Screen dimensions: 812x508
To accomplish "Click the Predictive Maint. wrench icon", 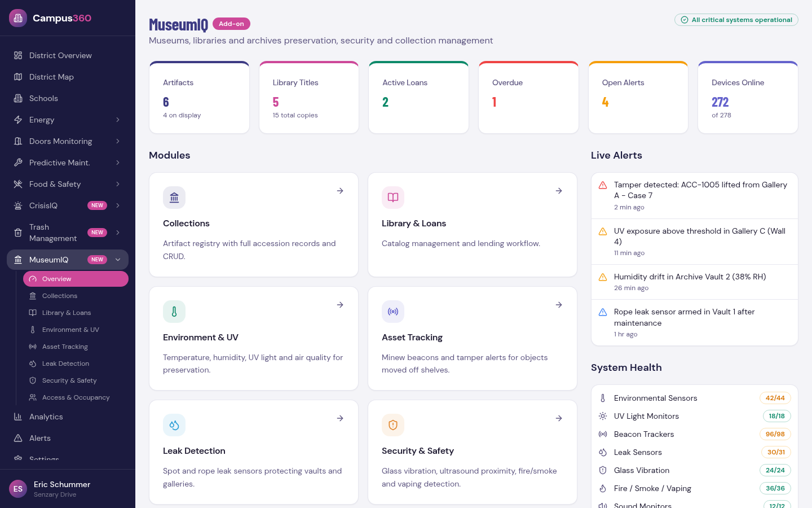I will click(18, 163).
